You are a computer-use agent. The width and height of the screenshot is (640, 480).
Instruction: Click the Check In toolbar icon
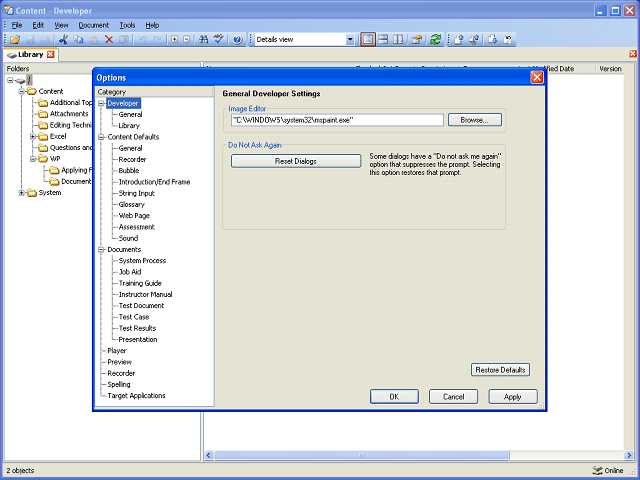coord(459,40)
